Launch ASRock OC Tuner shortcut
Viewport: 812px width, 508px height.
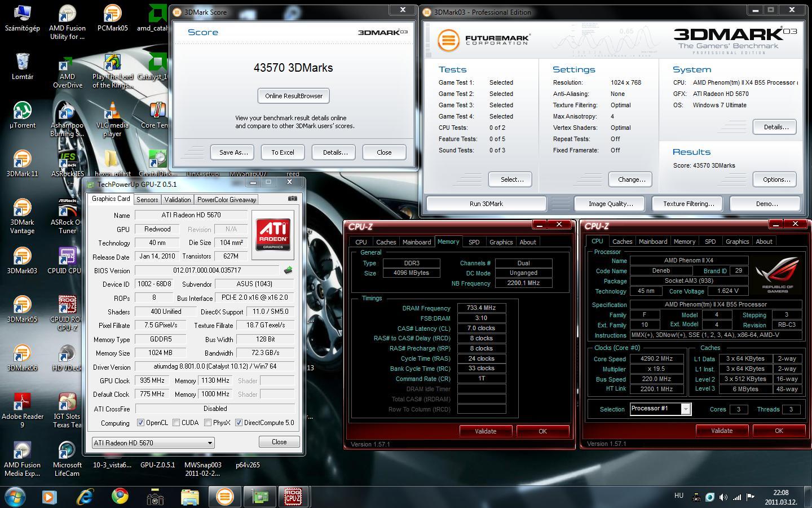pos(67,216)
